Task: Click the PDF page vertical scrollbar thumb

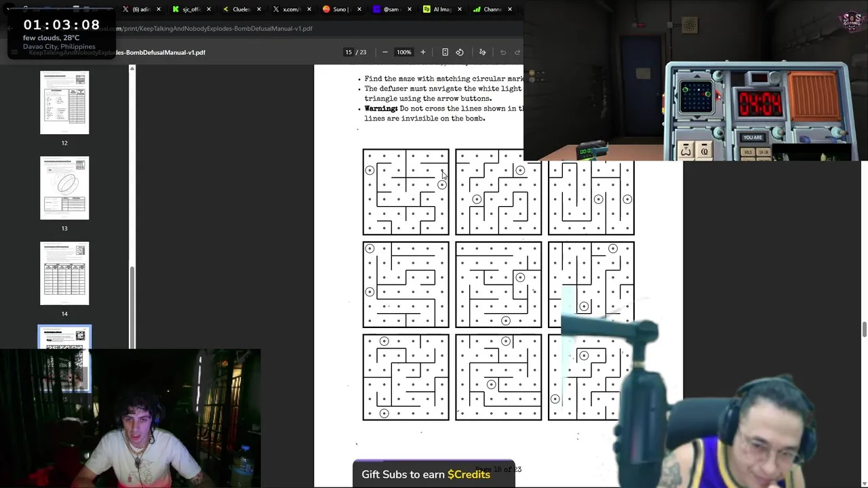Action: click(x=865, y=329)
